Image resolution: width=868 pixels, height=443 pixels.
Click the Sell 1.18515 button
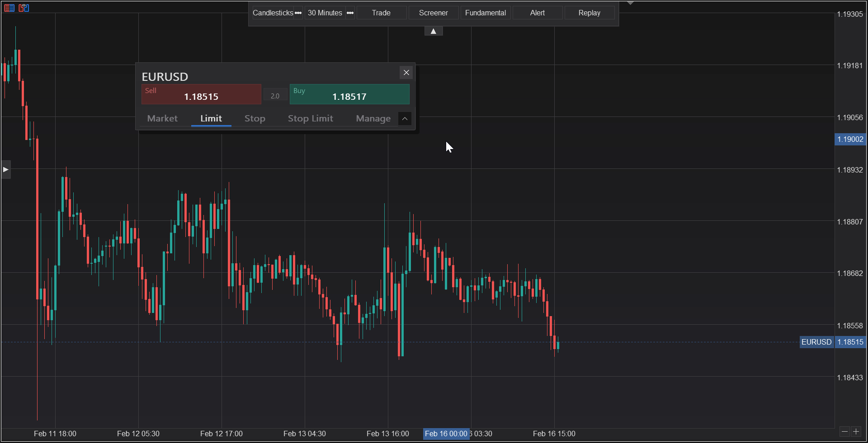pos(201,94)
